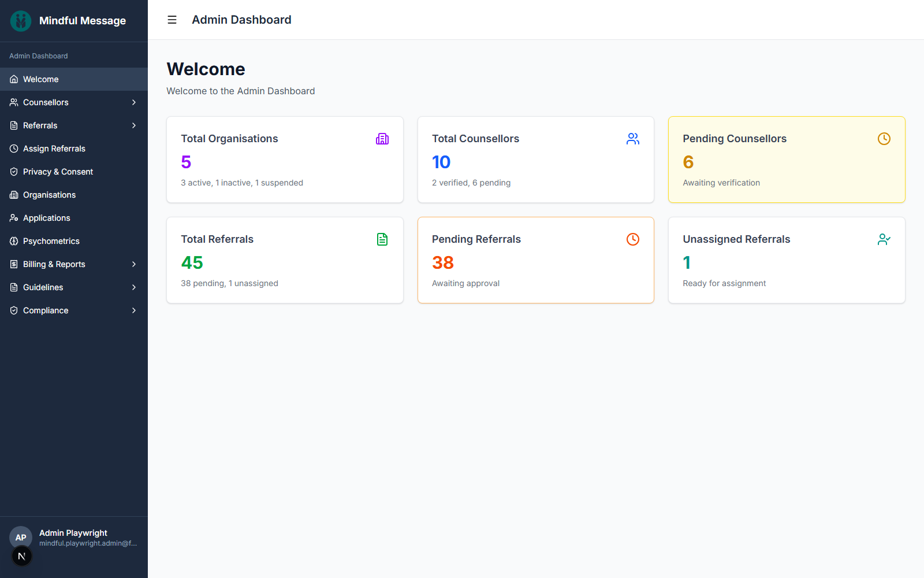Viewport: 924px width, 578px height.
Task: Click the Welcome home icon in sidebar
Action: point(14,79)
